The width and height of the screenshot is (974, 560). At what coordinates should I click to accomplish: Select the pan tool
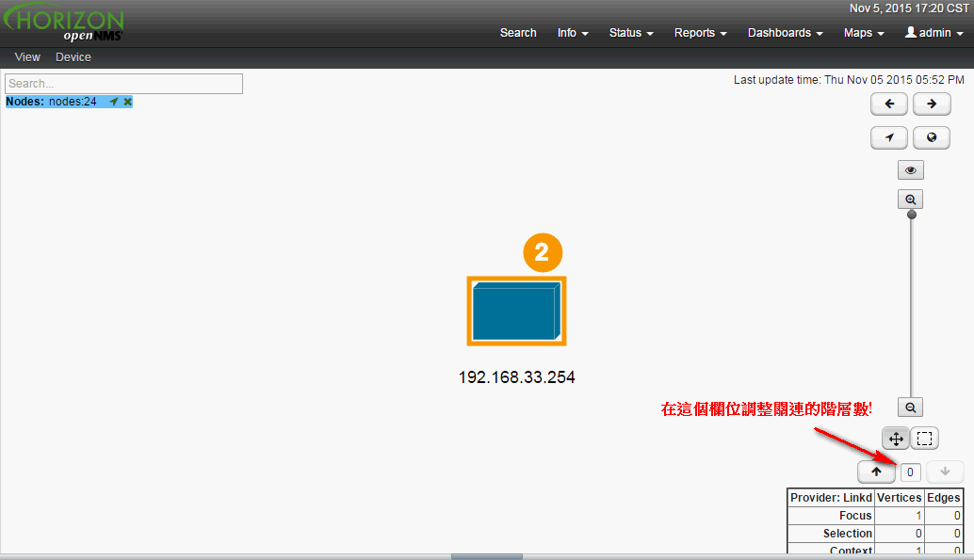pos(896,439)
